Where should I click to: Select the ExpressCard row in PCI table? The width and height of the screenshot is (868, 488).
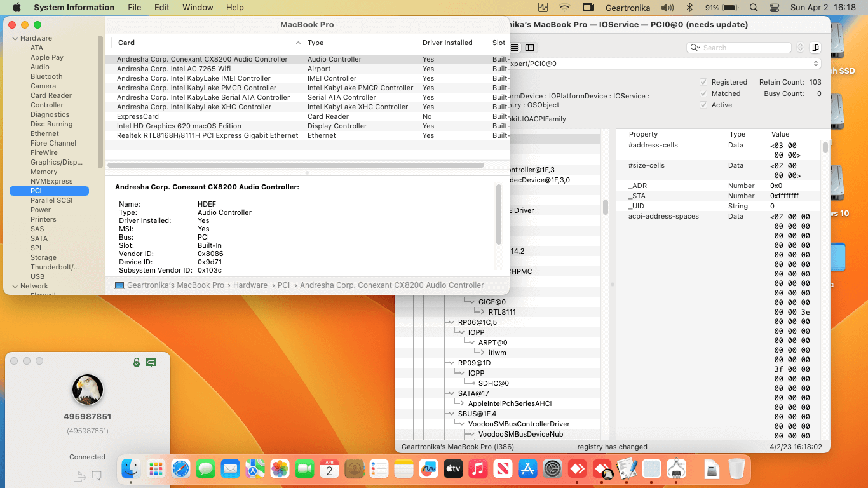pyautogui.click(x=307, y=116)
